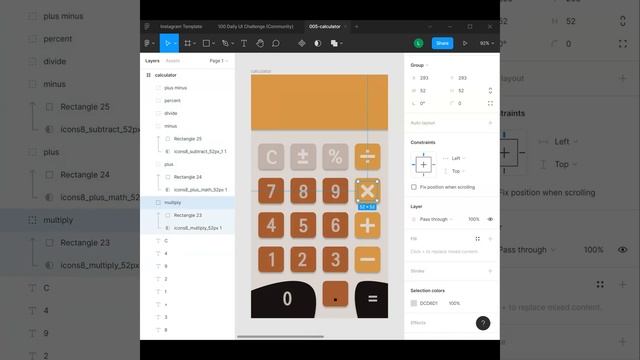This screenshot has width=640, height=360.
Task: Switch to 100 Daily UI Challenge tab
Action: (255, 27)
